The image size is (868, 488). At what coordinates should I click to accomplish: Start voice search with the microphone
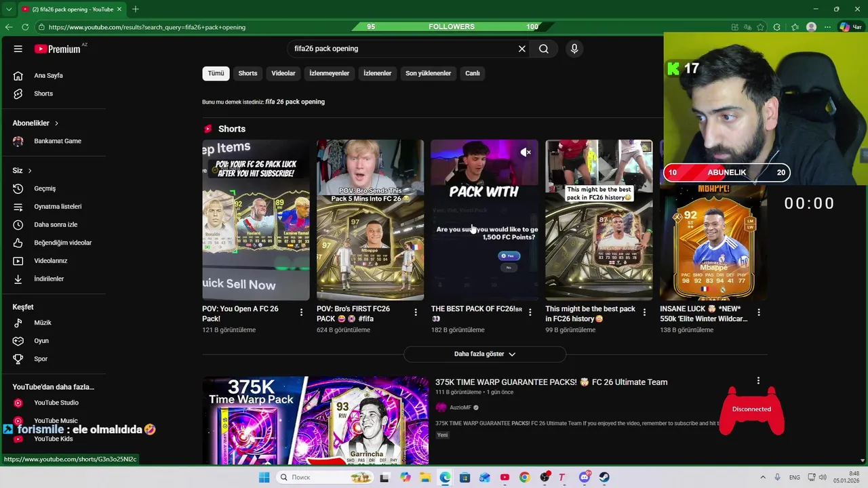(x=574, y=49)
